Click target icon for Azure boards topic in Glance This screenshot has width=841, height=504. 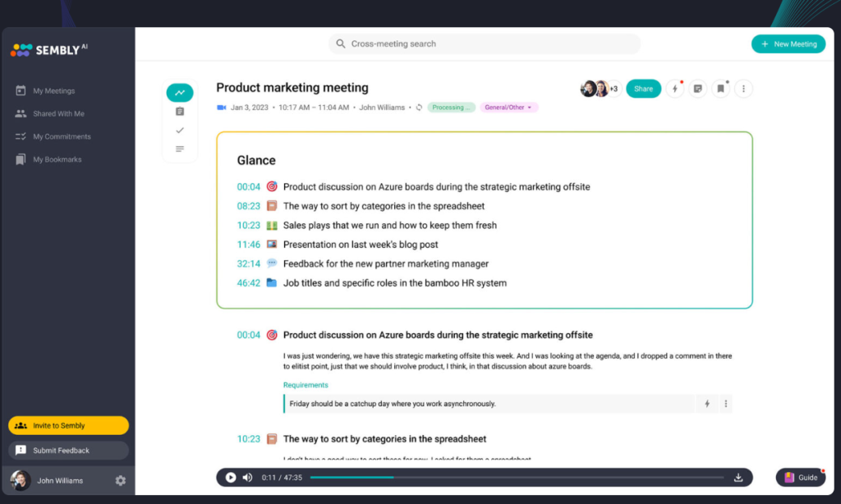pyautogui.click(x=272, y=186)
